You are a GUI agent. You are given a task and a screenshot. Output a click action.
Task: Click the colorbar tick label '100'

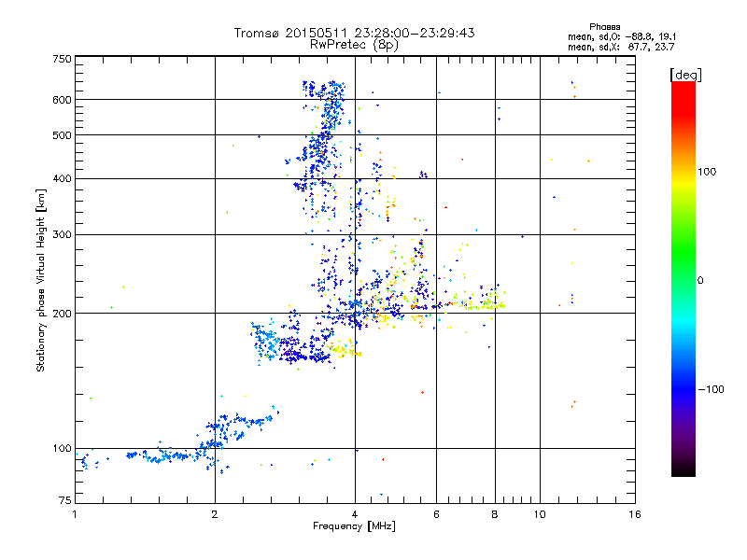pyautogui.click(x=707, y=172)
